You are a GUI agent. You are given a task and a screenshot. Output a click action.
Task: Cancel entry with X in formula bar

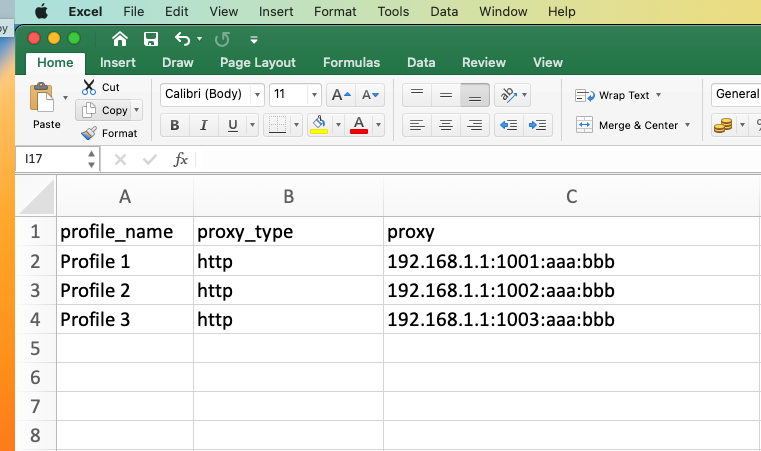pyautogui.click(x=120, y=159)
